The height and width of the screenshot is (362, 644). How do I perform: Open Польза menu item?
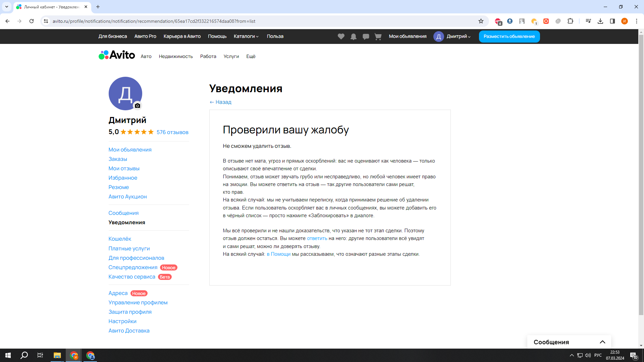point(275,37)
